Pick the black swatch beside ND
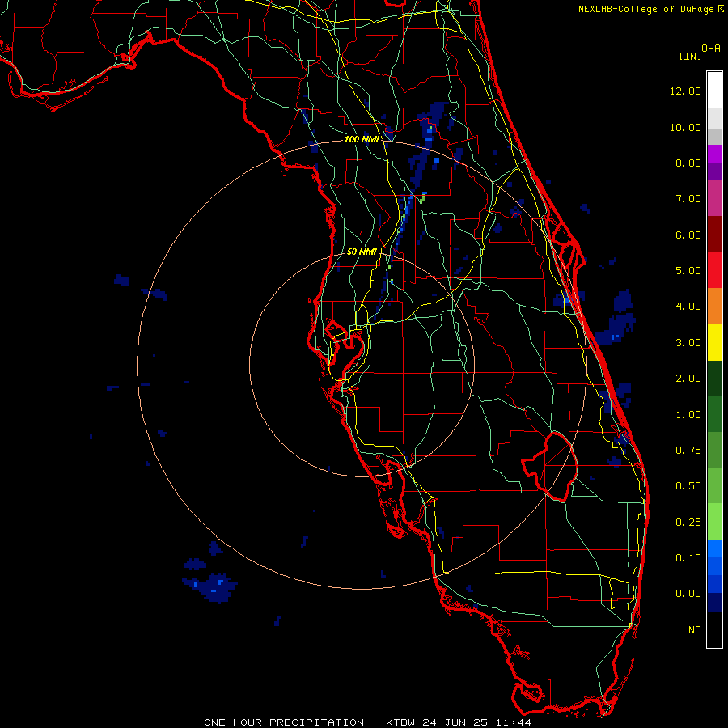The height and width of the screenshot is (728, 728). click(714, 629)
